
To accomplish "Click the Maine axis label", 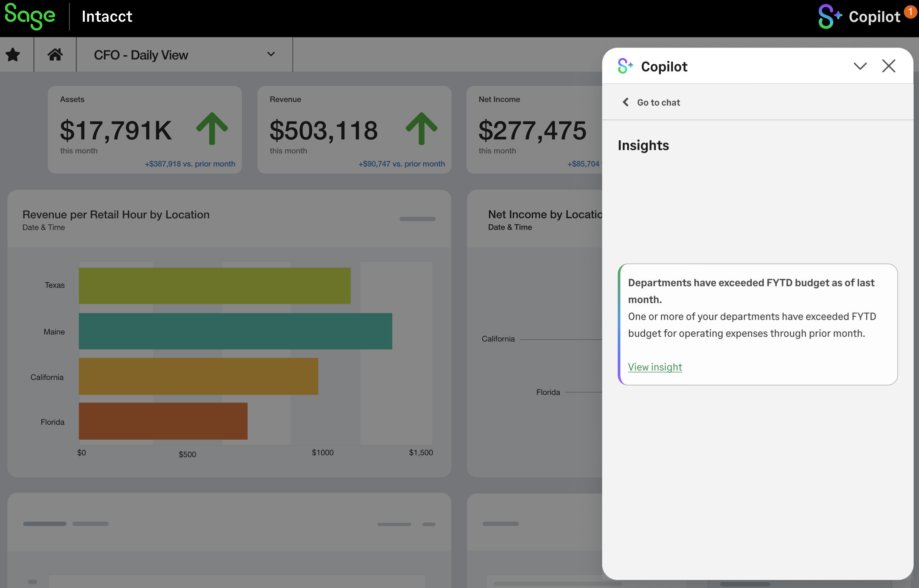I will 54,332.
